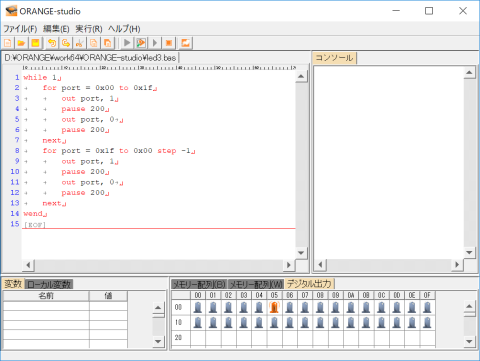Switch to the メモリー配列(B) tab
The width and height of the screenshot is (480, 361).
pos(199,284)
